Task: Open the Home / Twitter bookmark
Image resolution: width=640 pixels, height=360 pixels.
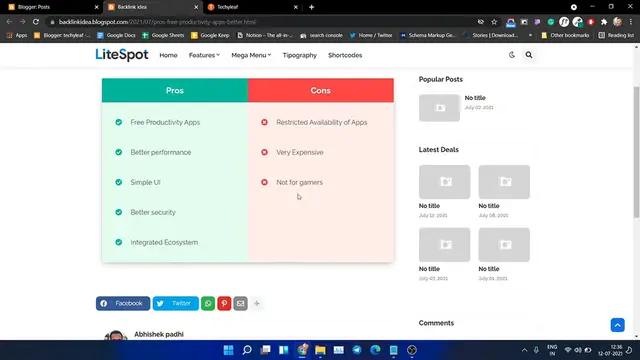Action: pos(371,36)
